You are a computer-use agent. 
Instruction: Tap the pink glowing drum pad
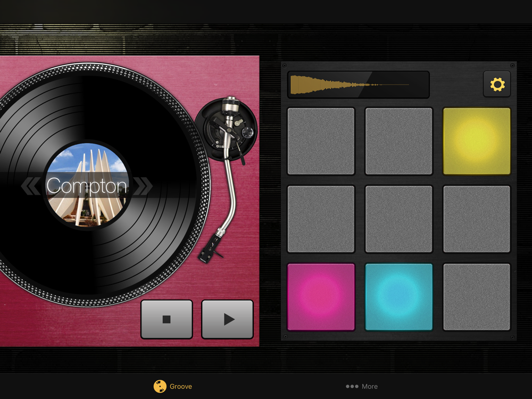tap(321, 297)
